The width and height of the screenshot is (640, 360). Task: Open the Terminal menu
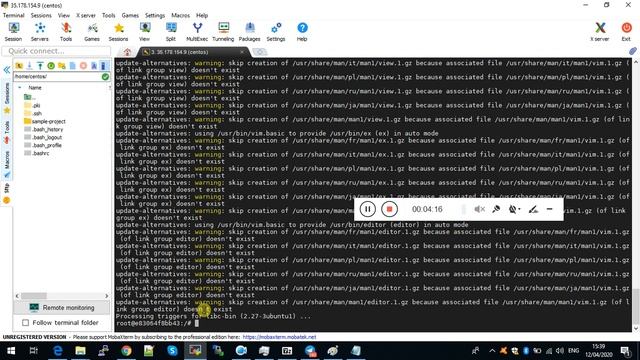(13, 15)
